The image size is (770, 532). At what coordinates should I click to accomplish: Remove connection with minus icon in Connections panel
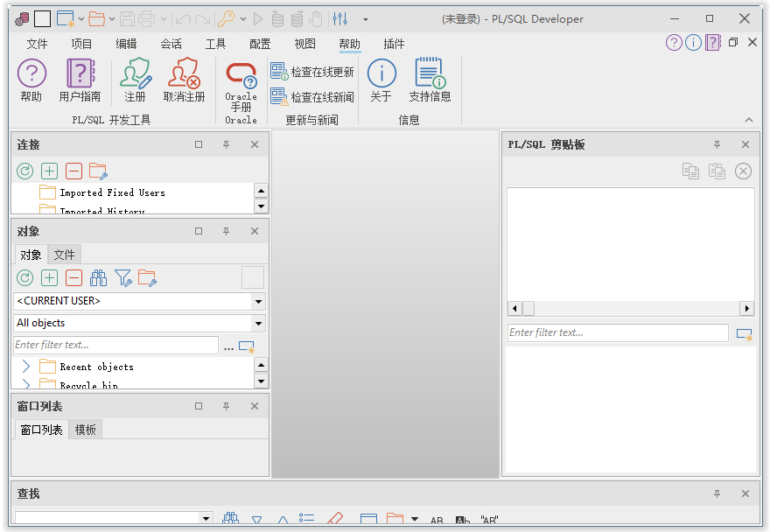73,171
